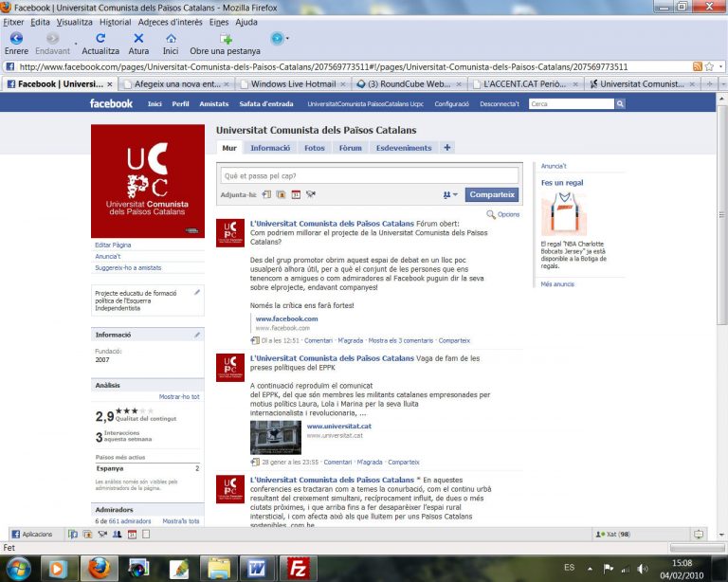Viewport: 728px width, 582px height.
Task: Open the Xat (98) chat bar
Action: click(613, 535)
